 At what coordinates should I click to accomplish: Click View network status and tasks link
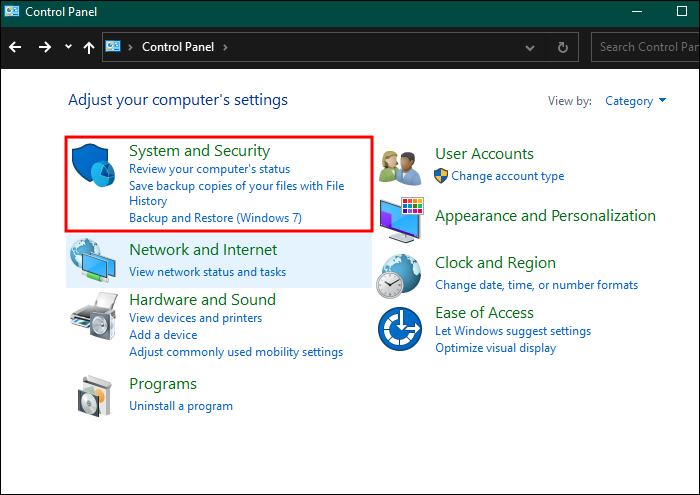(x=207, y=272)
